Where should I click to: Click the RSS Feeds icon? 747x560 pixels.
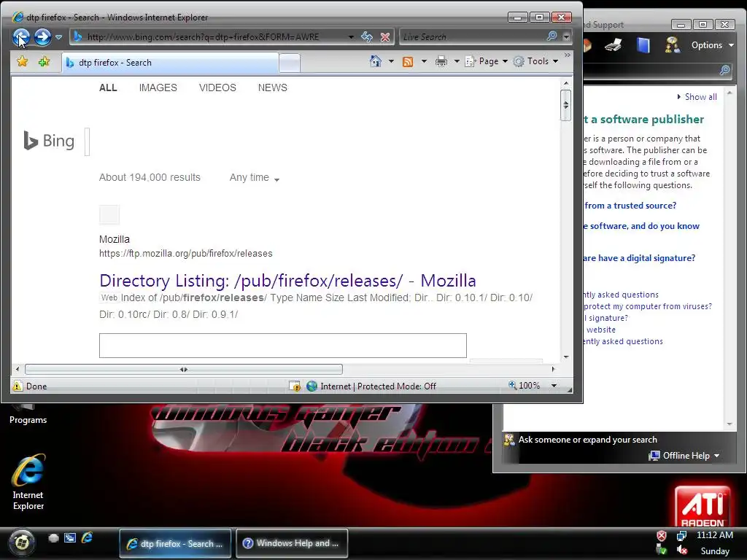pos(408,61)
